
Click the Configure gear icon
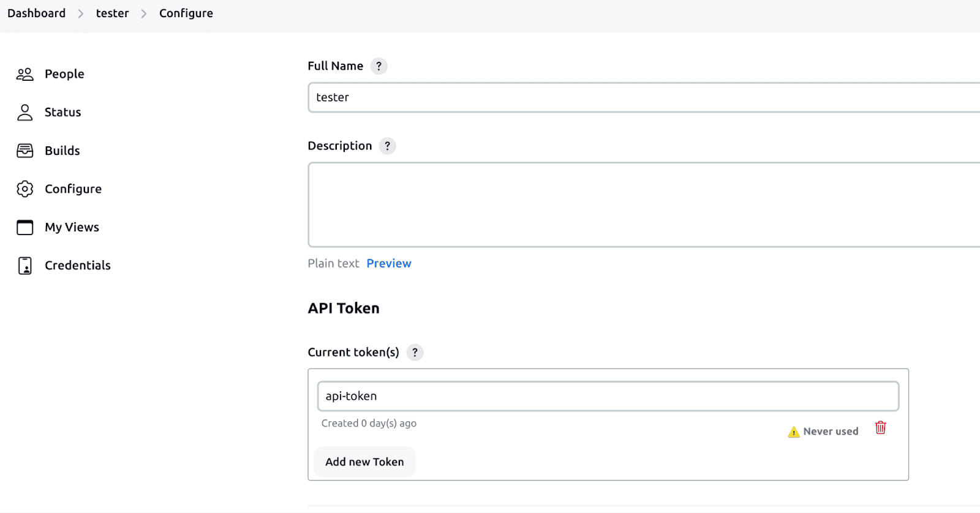(x=25, y=189)
